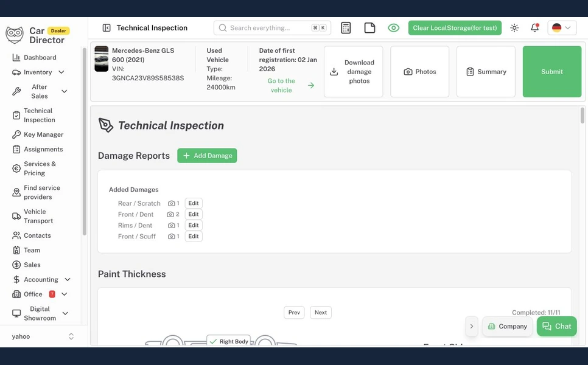Click the Dashboard bar chart icon
The height and width of the screenshot is (365, 588).
[x=16, y=57]
